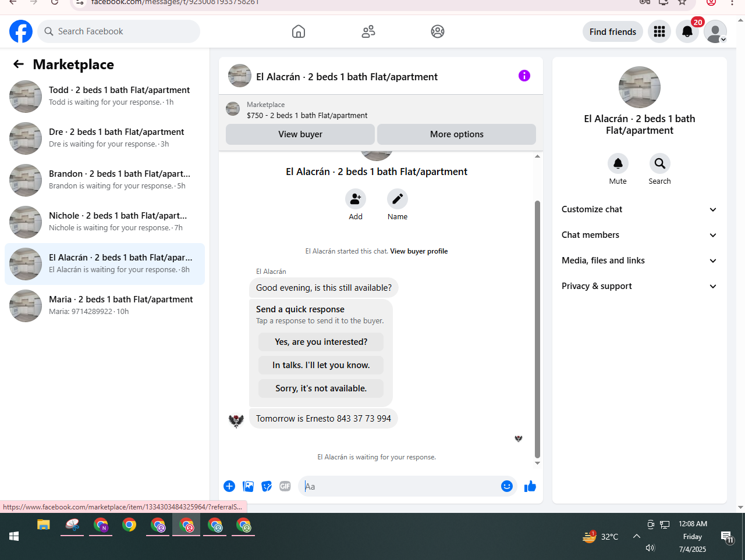Expand Media, files and links section
This screenshot has height=560, width=745.
640,261
